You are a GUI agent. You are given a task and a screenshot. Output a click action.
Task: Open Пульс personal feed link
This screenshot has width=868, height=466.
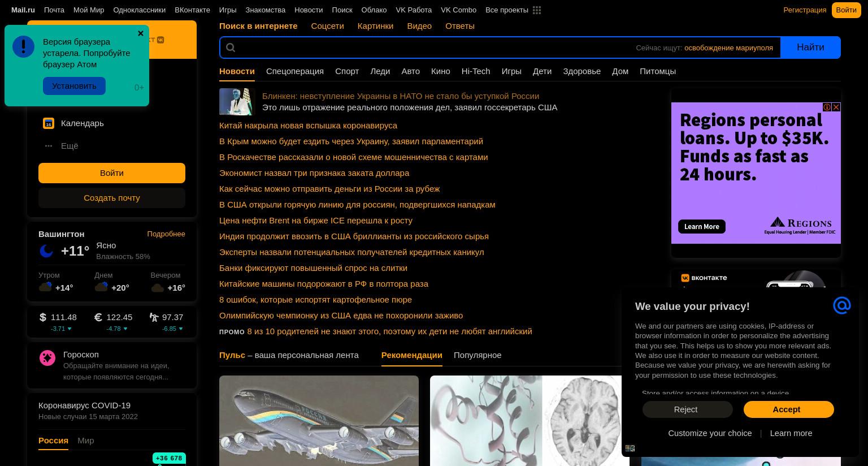(x=232, y=355)
